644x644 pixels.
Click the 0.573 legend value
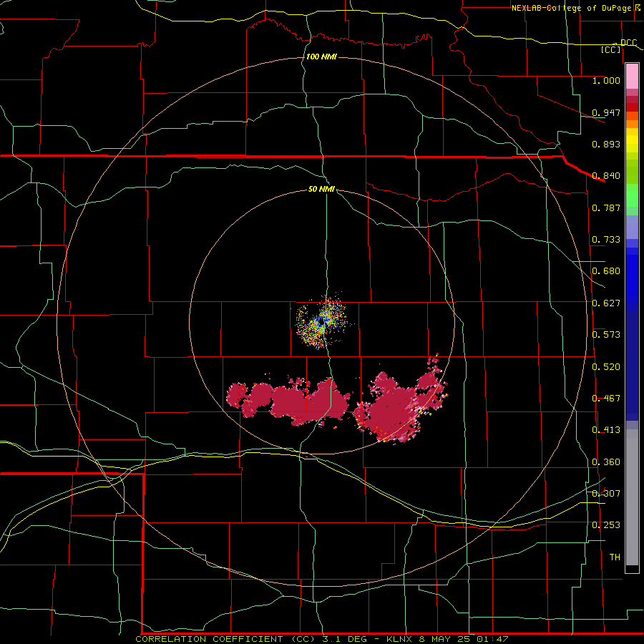point(606,335)
